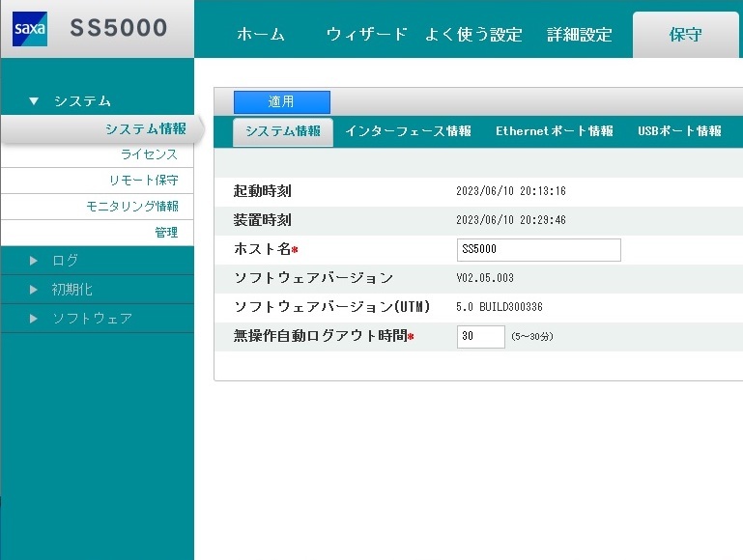The image size is (743, 560).
Task: Click the ソフトウェアバージョン(UTM) label
Action: [331, 307]
